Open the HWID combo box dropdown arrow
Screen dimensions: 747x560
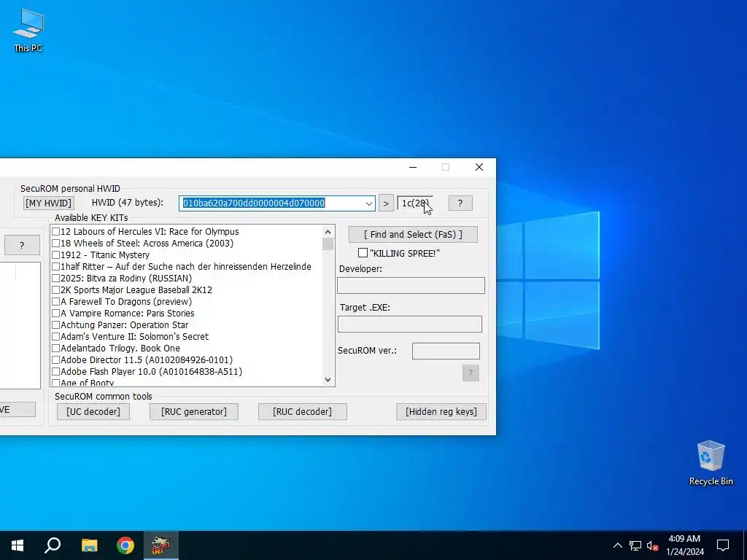(x=368, y=203)
